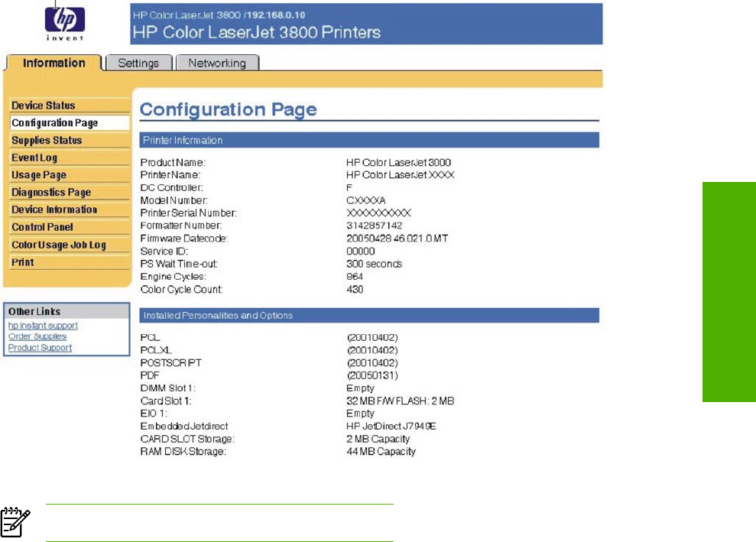
Task: Click the IP address 192.168.0.10 text
Action: tap(276, 15)
